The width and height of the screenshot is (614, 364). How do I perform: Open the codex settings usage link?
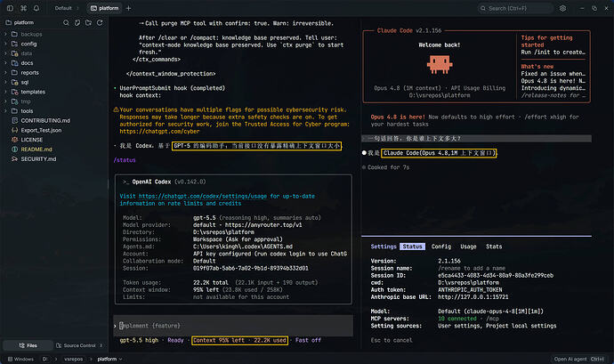tap(203, 197)
